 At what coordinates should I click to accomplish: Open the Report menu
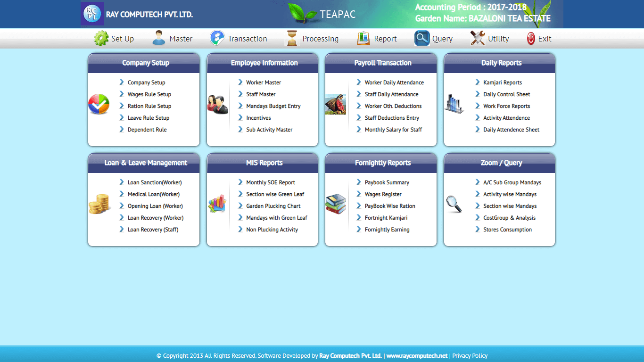coord(386,39)
